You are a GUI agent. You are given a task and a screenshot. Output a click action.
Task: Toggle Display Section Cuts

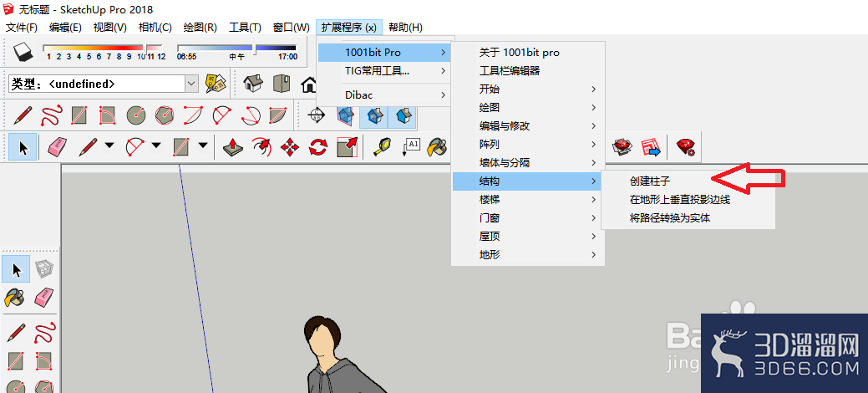tap(375, 115)
